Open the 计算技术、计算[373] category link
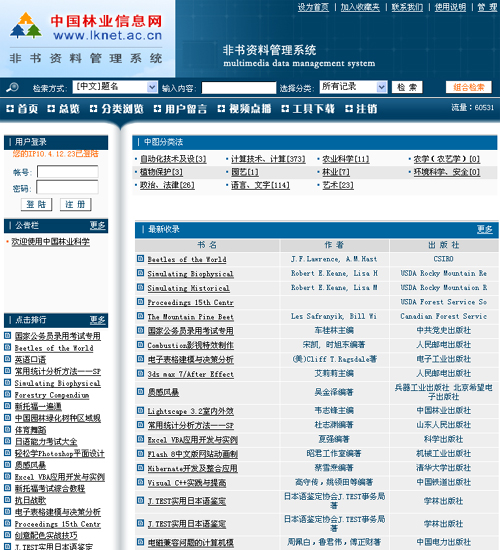The image size is (500, 550). point(268,159)
